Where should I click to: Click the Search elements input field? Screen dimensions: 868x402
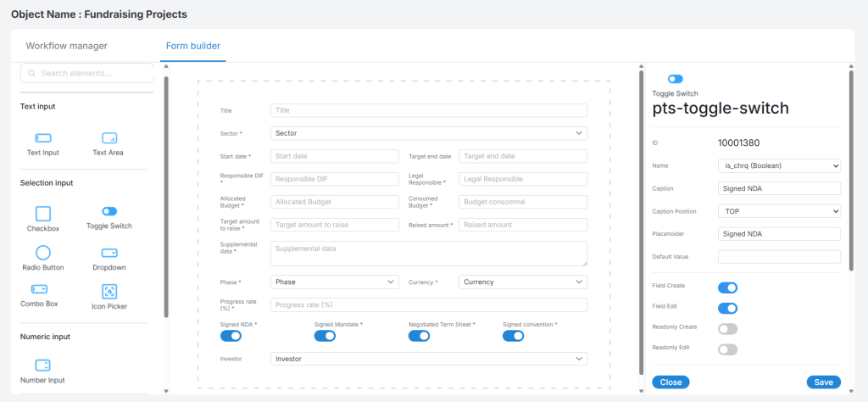coord(87,74)
